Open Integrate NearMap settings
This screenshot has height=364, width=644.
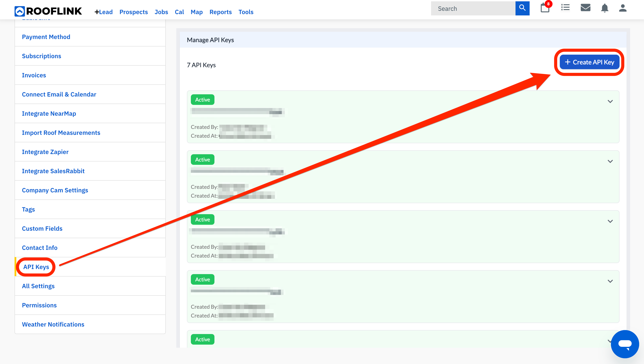(90, 113)
